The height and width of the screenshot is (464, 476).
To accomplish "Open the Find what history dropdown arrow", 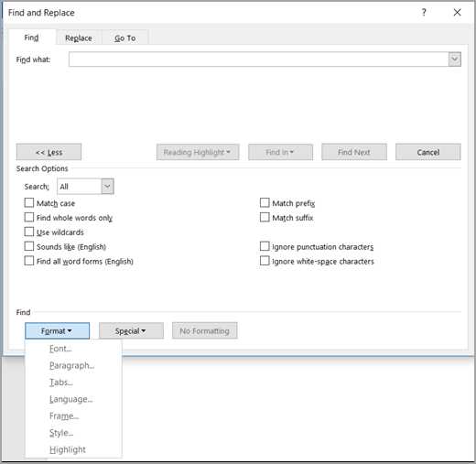I will coord(455,59).
